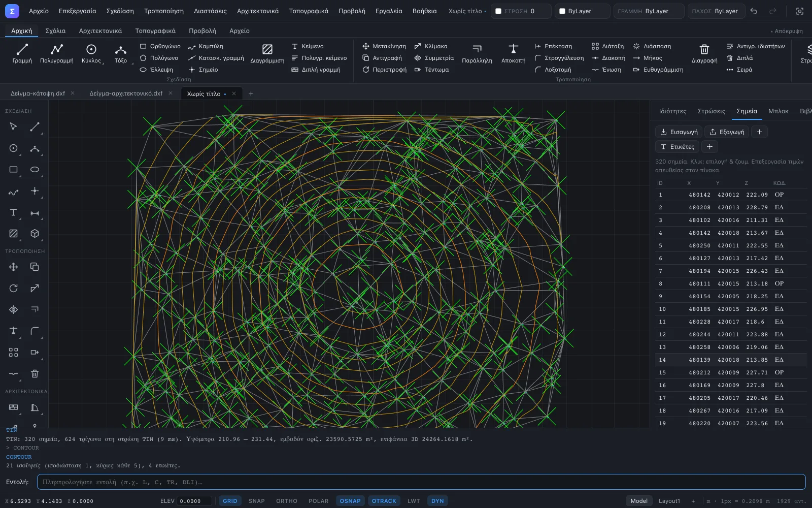
Task: Click the Συμμετρία mirror tool
Action: coord(434,58)
